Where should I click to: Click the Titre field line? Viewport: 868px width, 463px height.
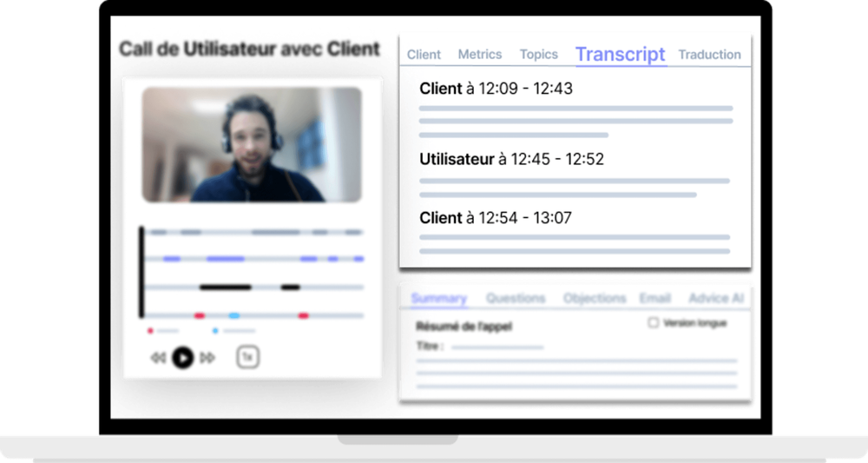[497, 347]
